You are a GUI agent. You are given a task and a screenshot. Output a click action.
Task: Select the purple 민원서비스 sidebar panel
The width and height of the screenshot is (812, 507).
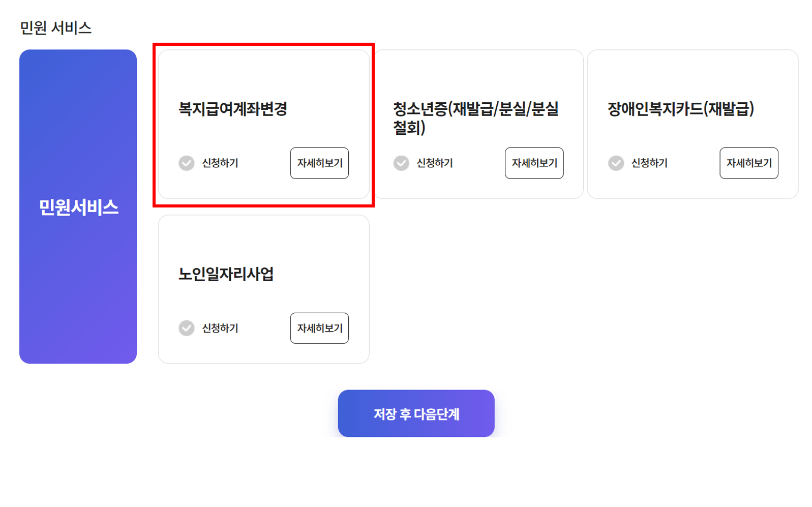pos(78,205)
